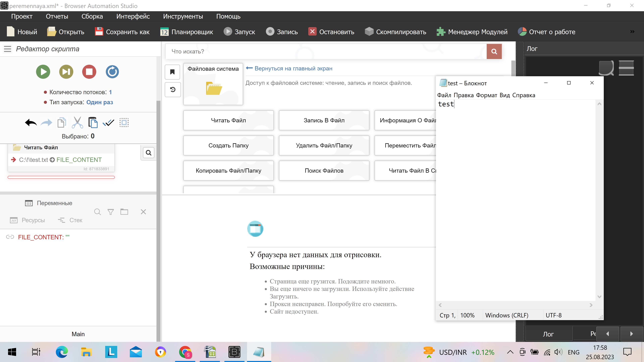This screenshot has height=362, width=644.
Task: Show hidden system tray icons
Action: pos(510,352)
